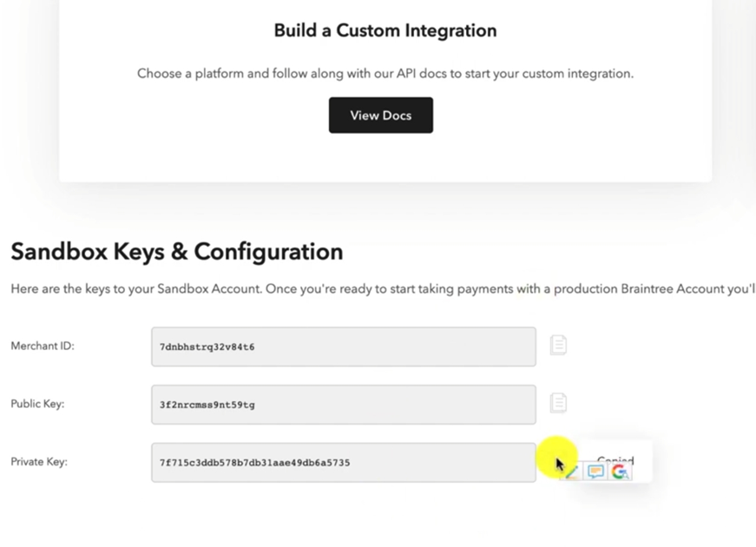Click inside the Private Key text field
Image resolution: width=756 pixels, height=547 pixels.
pos(343,463)
